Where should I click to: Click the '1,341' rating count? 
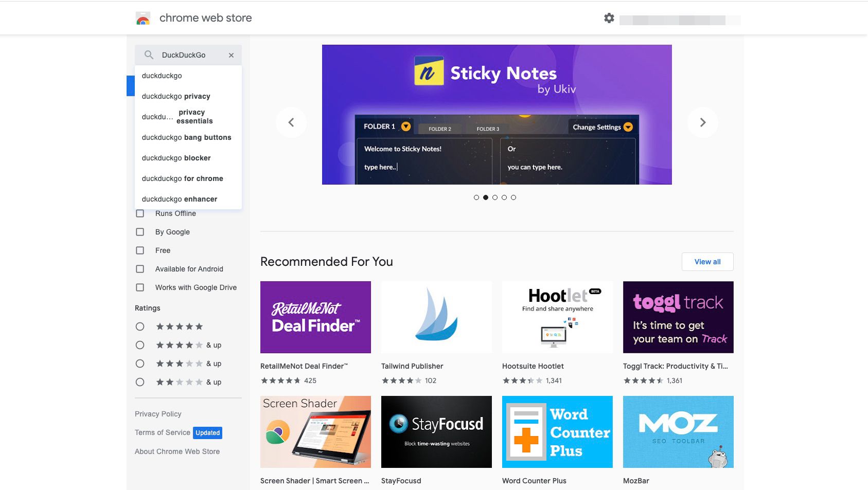pyautogui.click(x=554, y=380)
